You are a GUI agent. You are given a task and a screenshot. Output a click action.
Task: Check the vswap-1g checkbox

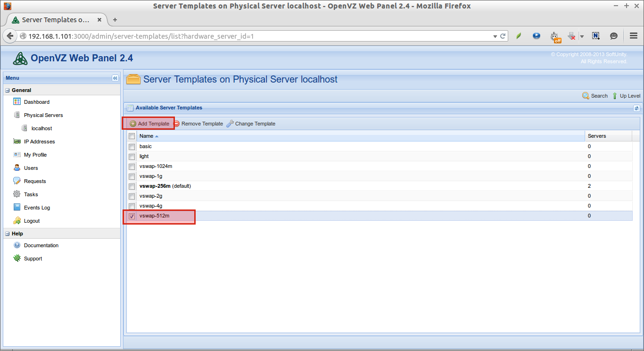pyautogui.click(x=132, y=176)
